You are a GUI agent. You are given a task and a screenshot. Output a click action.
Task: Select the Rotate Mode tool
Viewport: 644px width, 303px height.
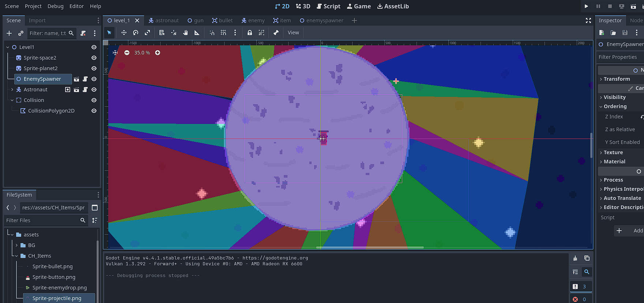(136, 33)
